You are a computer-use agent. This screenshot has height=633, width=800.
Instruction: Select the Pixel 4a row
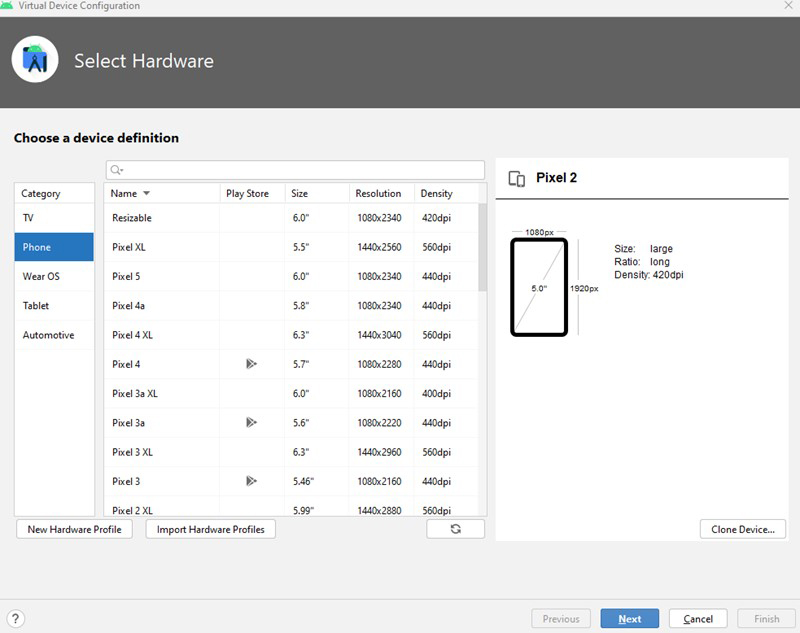(290, 306)
